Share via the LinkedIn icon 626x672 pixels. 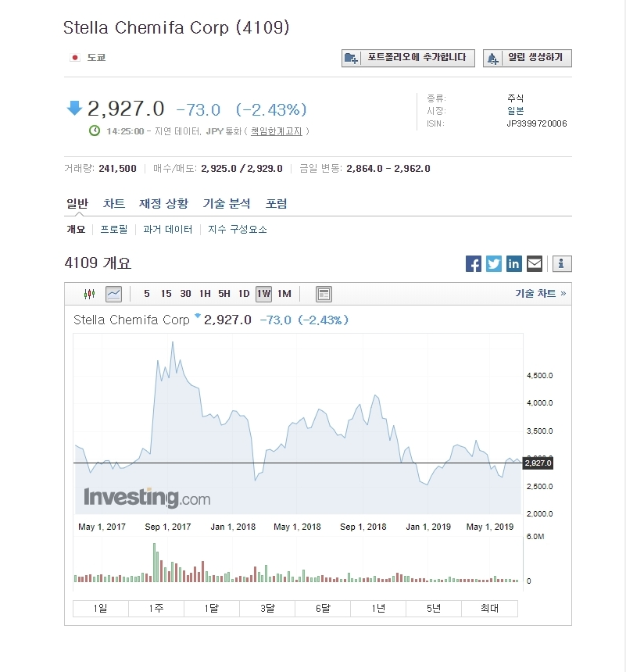[514, 263]
